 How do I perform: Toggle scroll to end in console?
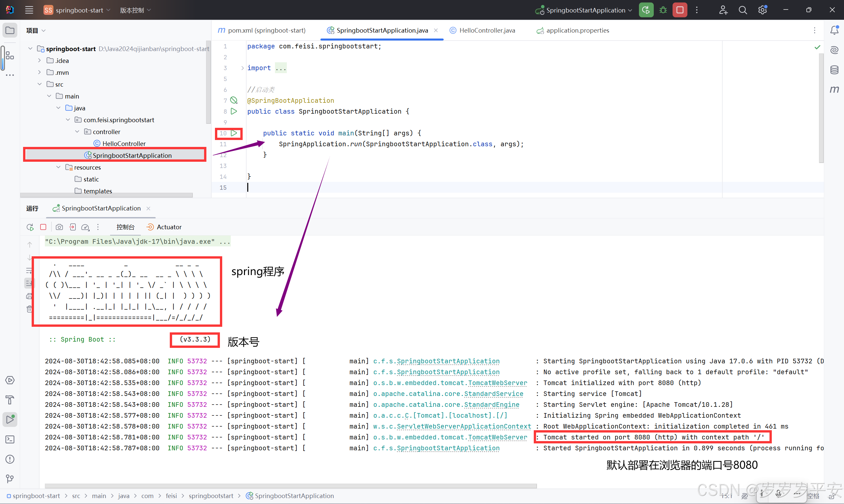point(29,283)
